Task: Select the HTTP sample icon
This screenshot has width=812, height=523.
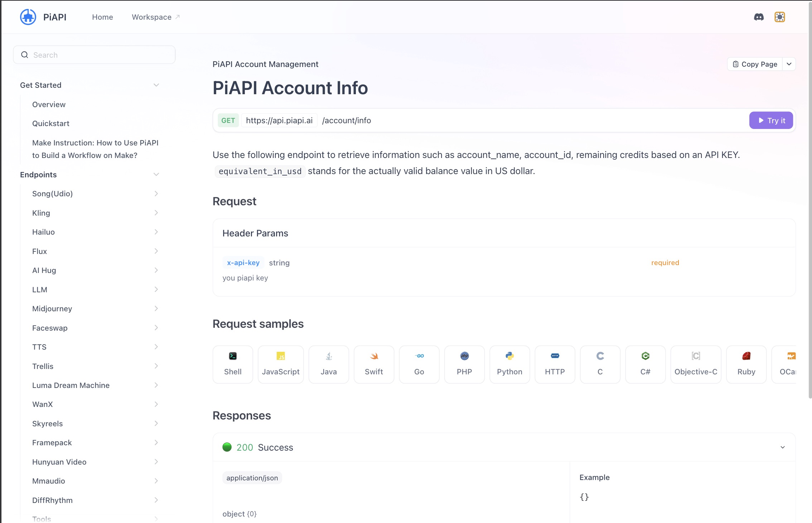Action: tap(555, 356)
